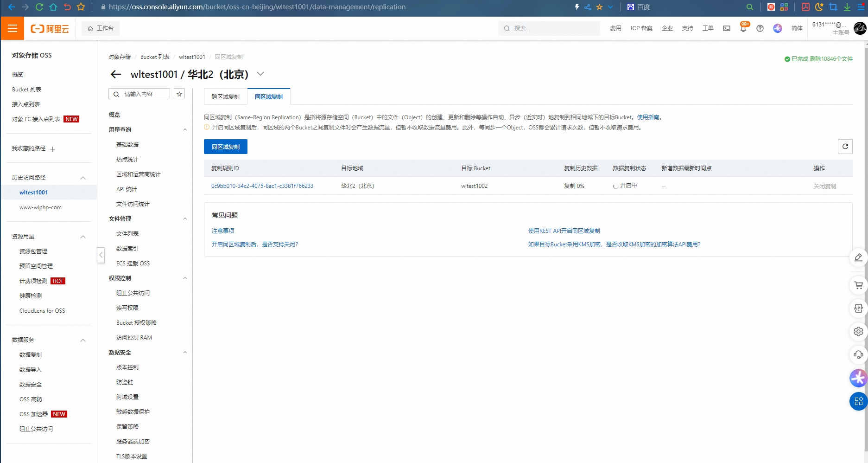The width and height of the screenshot is (868, 463).
Task: Open the settings gear floating icon
Action: tap(858, 332)
